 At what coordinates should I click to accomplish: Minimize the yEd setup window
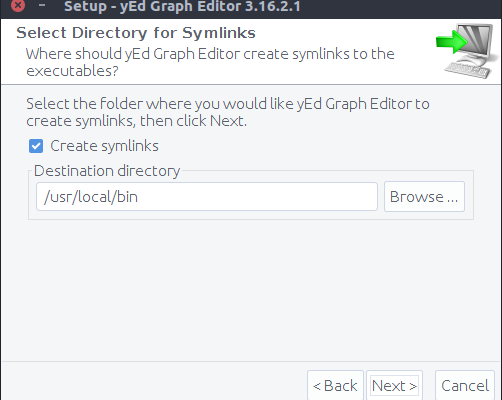pos(42,5)
